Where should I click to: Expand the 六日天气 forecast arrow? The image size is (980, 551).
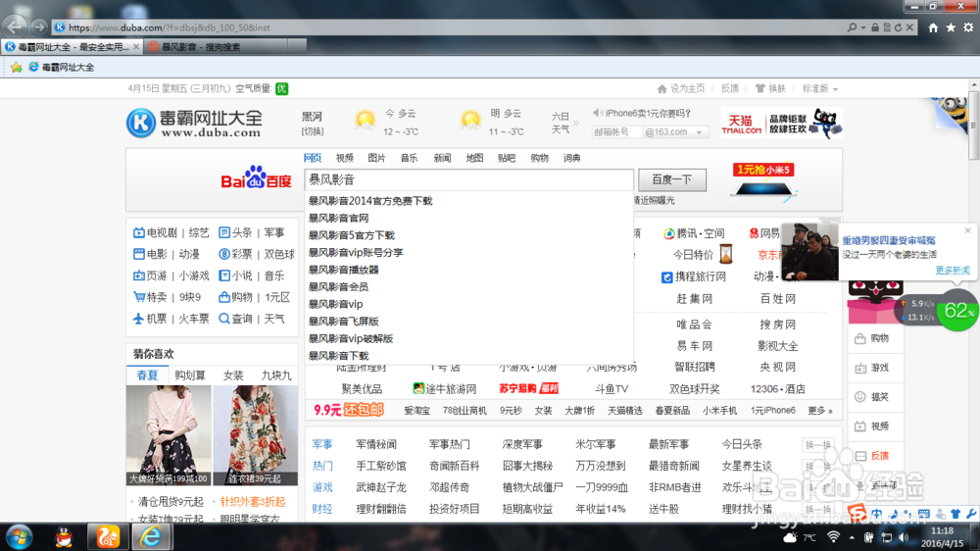(575, 124)
